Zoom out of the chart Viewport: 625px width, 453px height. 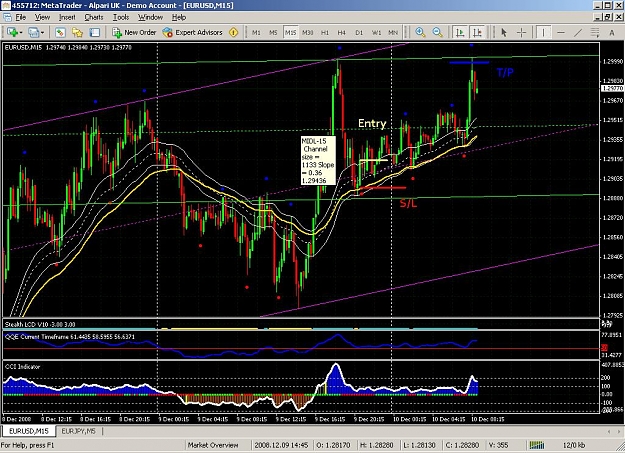click(437, 32)
